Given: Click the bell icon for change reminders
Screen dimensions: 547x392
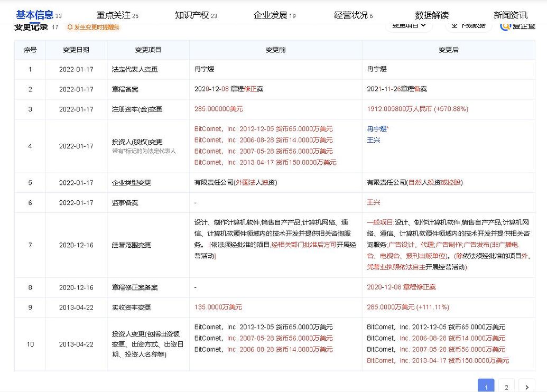Looking at the screenshot, I should pos(70,27).
